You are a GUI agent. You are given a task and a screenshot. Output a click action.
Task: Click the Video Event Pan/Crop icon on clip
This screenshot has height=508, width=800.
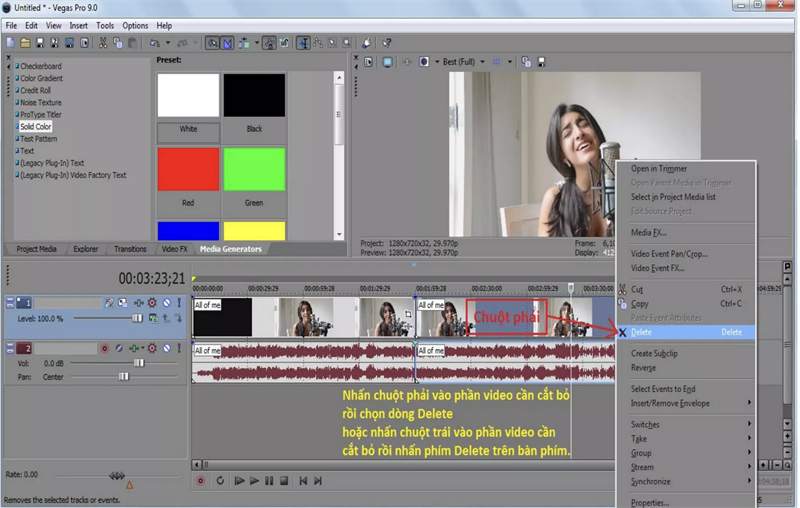pyautogui.click(x=408, y=315)
